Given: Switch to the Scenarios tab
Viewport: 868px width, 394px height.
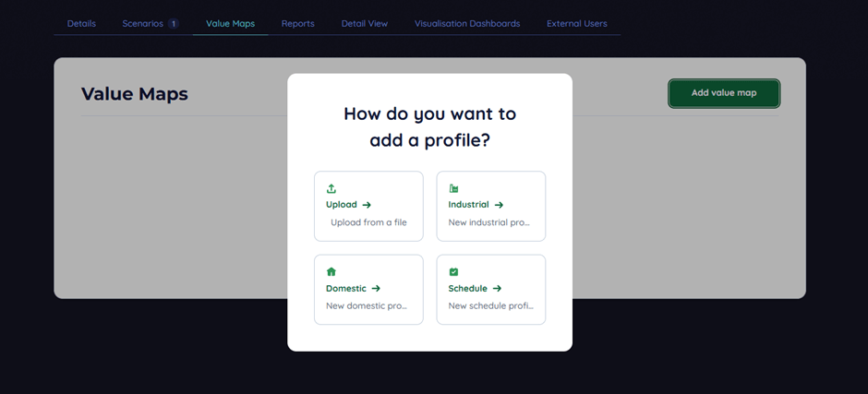Looking at the screenshot, I should pyautogui.click(x=142, y=23).
